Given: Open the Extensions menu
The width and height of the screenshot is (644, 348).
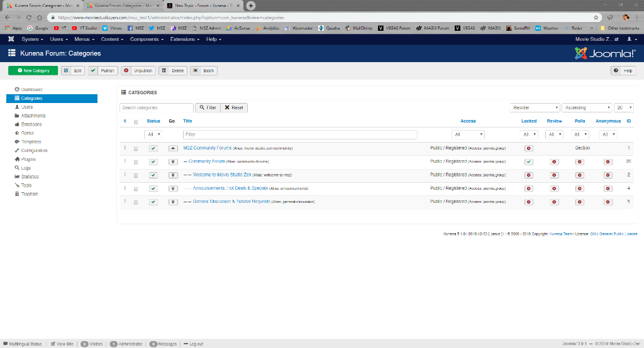Looking at the screenshot, I should click(x=184, y=39).
